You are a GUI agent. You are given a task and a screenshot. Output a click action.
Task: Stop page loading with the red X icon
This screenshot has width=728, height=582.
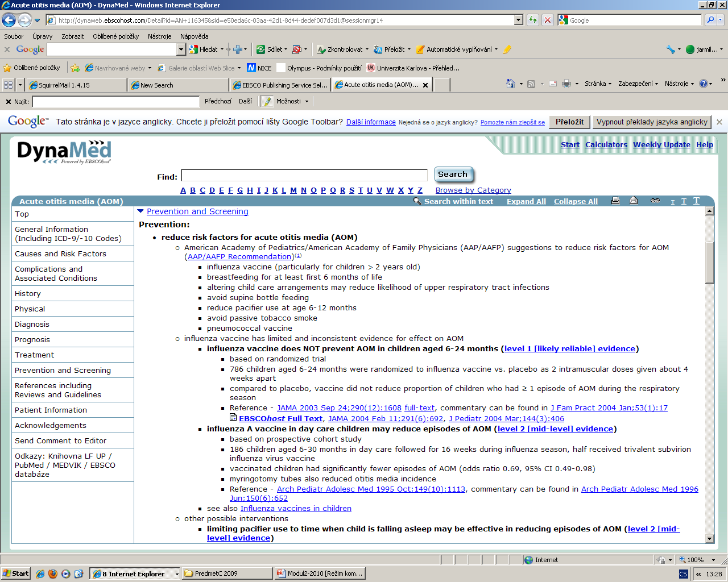click(547, 20)
